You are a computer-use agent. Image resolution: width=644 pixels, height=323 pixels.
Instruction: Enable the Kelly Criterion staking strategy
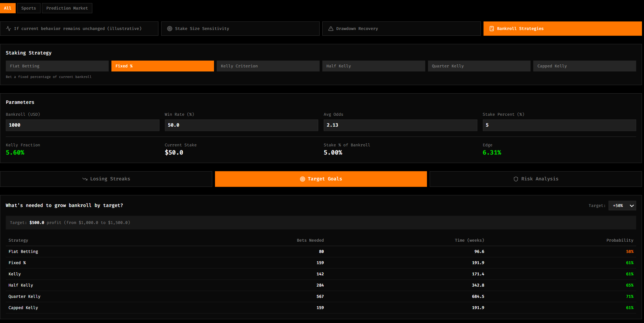coord(268,66)
